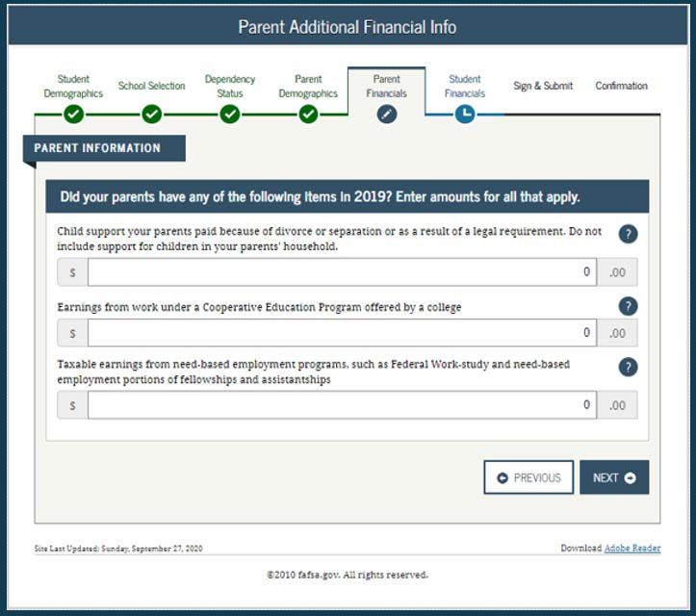Click the help icon for child support question
Viewport: 696px width, 616px height.
click(628, 234)
